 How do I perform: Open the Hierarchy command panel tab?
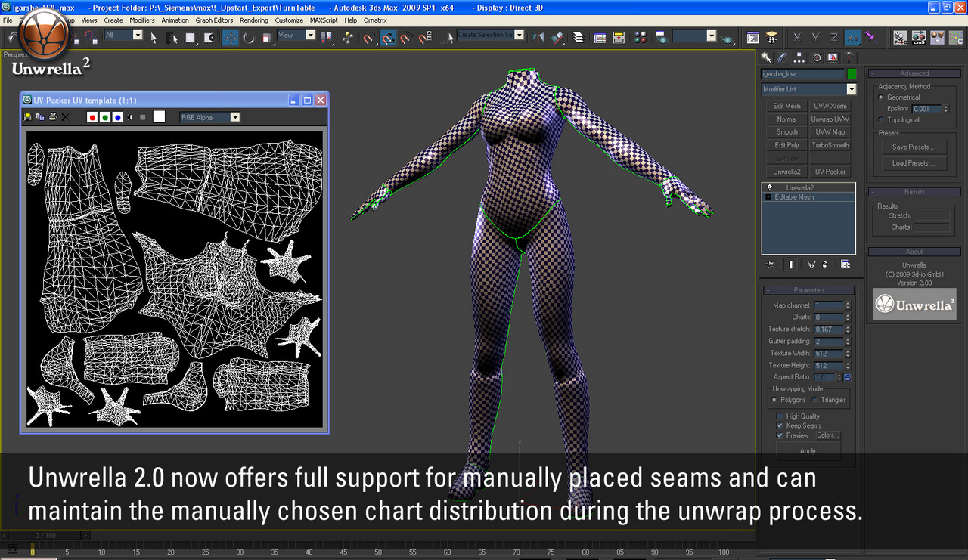[799, 57]
